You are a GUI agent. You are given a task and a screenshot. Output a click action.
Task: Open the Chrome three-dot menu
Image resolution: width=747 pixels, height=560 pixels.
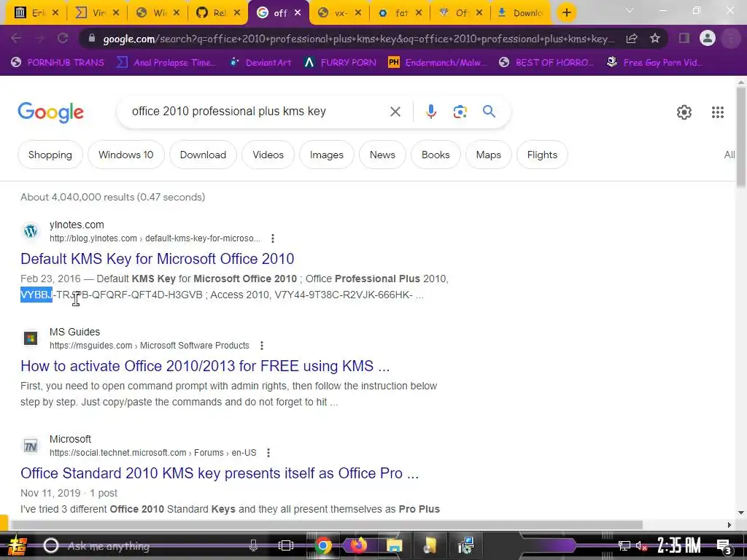730,38
